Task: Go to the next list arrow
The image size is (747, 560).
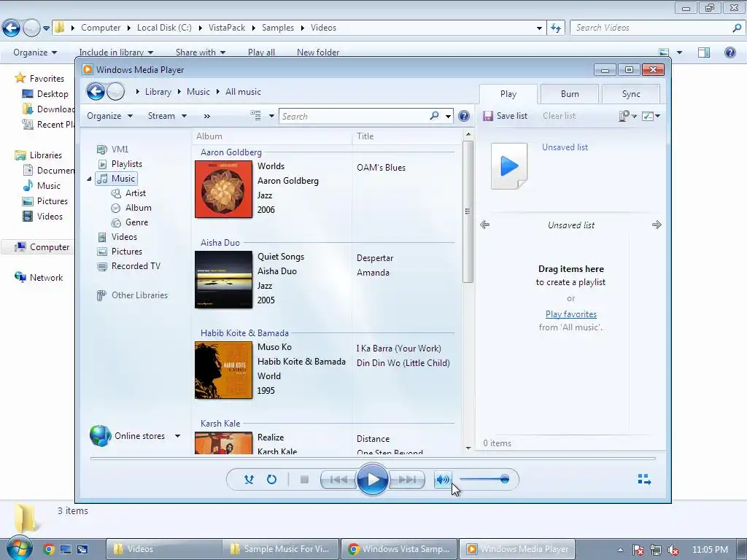Action: click(657, 225)
